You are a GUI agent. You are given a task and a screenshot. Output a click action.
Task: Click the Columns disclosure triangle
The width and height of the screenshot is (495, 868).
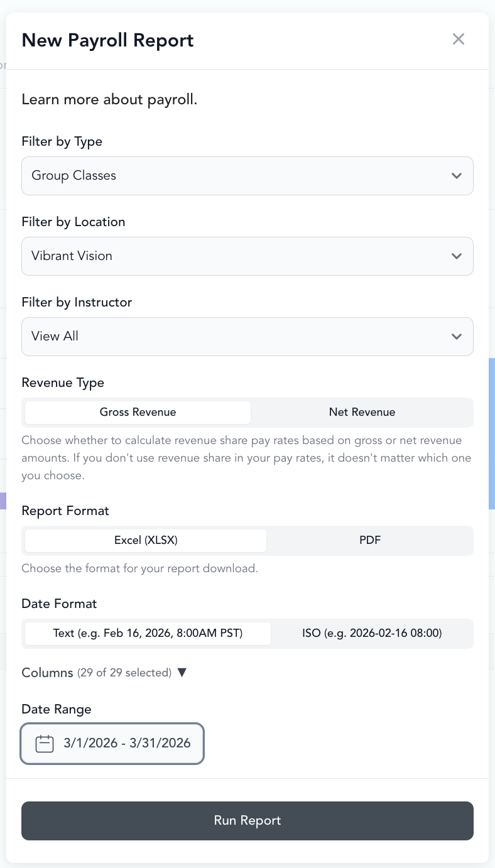182,673
